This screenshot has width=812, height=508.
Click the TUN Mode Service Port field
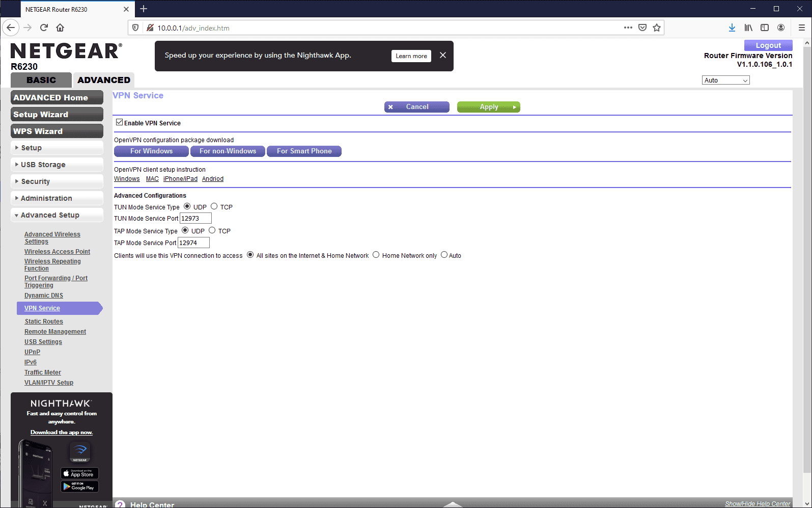click(195, 219)
